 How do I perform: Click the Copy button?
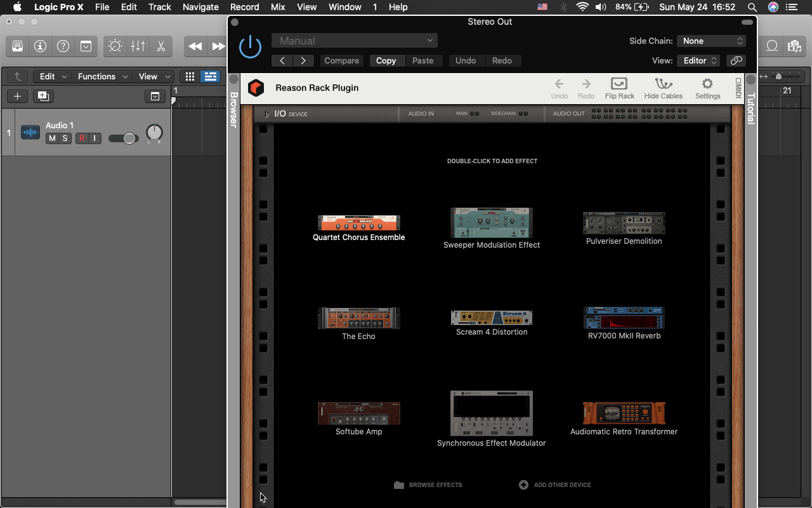[x=386, y=61]
